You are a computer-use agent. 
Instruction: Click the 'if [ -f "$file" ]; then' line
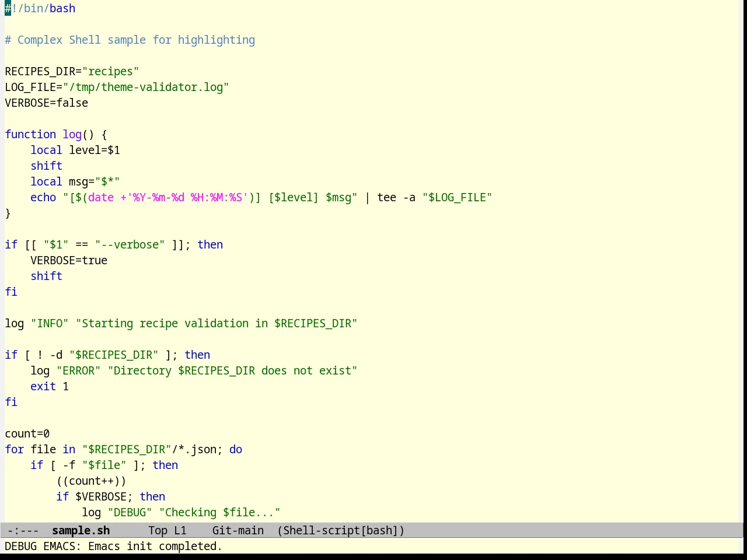coord(104,465)
